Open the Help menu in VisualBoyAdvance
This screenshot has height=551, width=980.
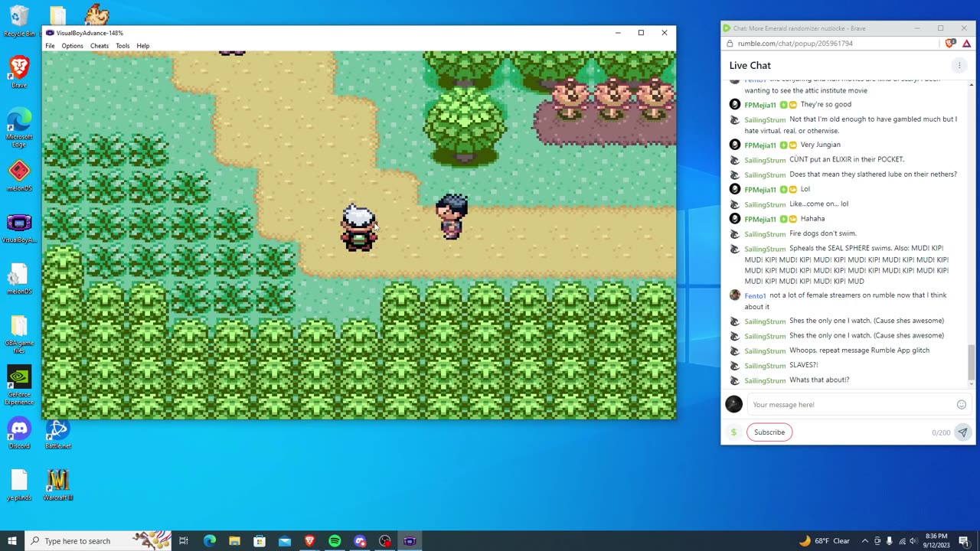pos(143,46)
